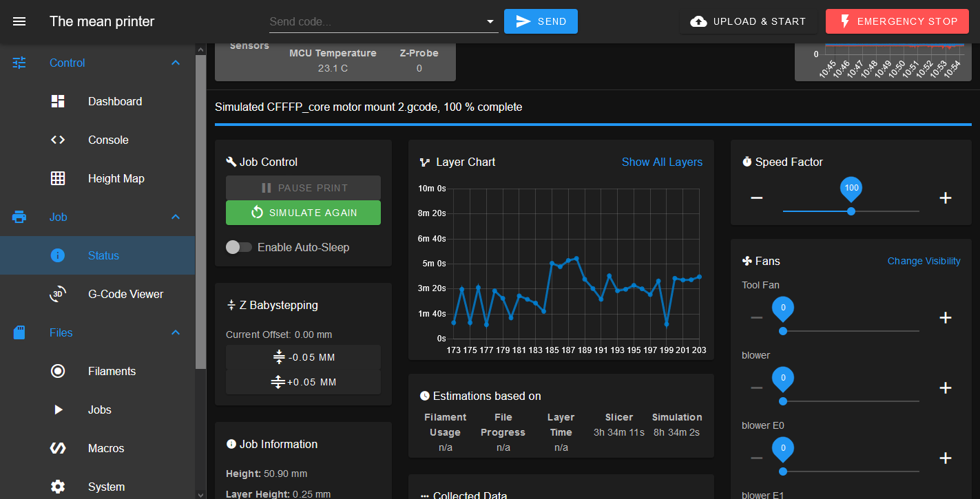Click 'The mean printer' title text

[102, 21]
